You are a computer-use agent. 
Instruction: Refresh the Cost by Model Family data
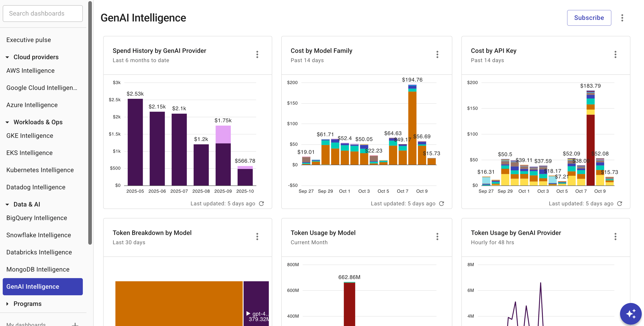tap(442, 203)
